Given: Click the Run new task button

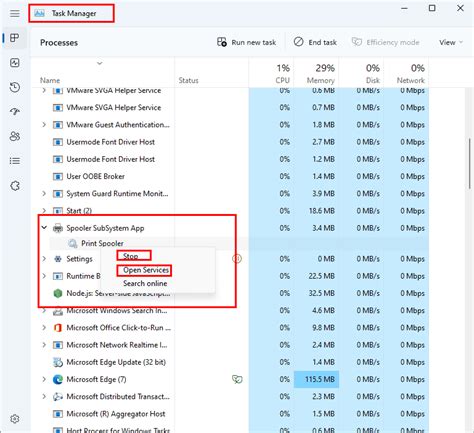Looking at the screenshot, I should pyautogui.click(x=246, y=42).
